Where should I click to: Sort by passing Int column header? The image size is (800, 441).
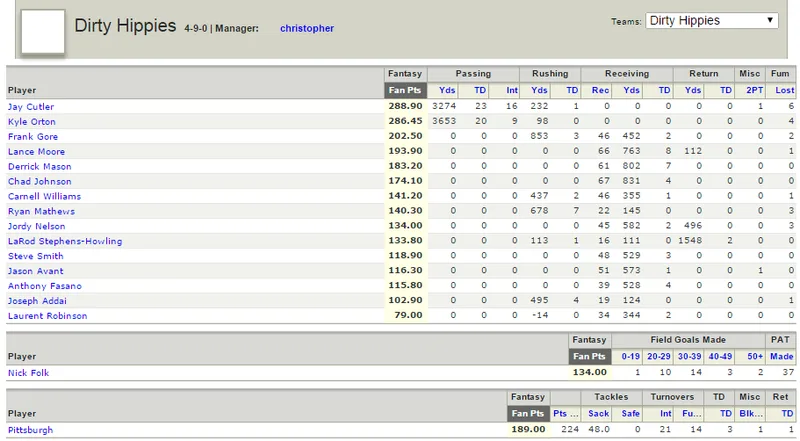[x=512, y=90]
